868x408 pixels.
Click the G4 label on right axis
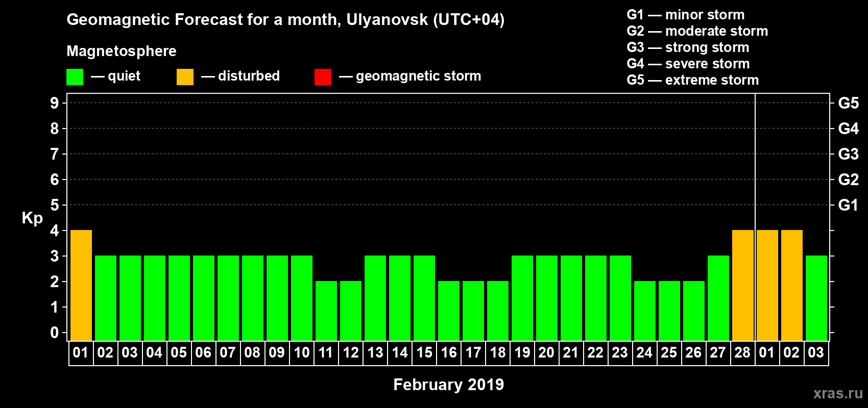[x=848, y=129]
